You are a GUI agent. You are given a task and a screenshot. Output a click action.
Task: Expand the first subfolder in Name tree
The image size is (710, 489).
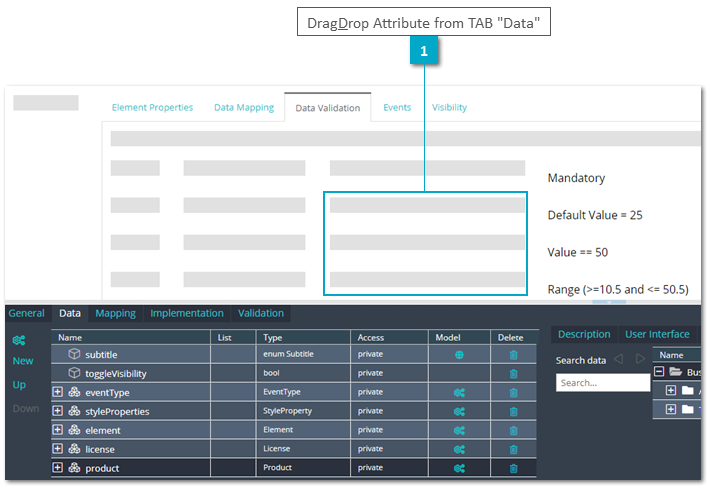671,390
